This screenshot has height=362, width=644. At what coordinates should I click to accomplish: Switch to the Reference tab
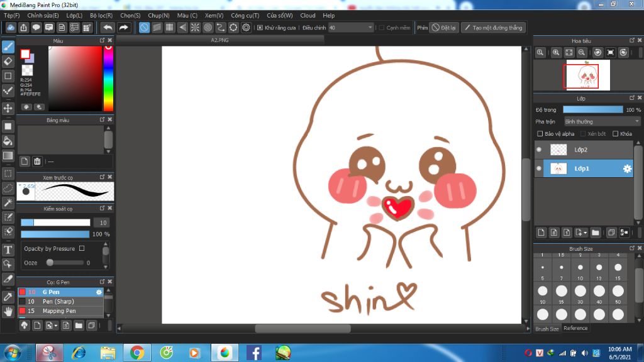[575, 328]
